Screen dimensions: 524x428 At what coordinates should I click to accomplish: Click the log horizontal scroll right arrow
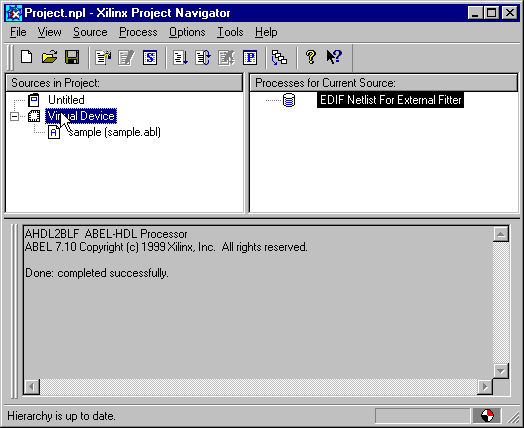[485, 387]
